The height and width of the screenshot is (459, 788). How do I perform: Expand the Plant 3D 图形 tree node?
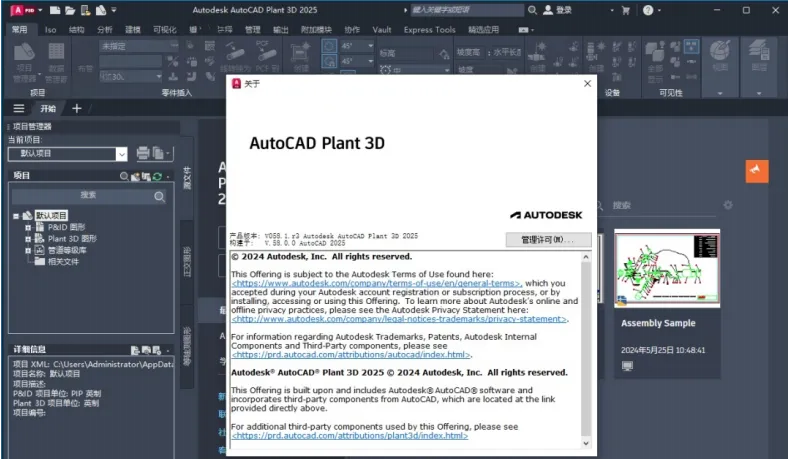point(28,239)
